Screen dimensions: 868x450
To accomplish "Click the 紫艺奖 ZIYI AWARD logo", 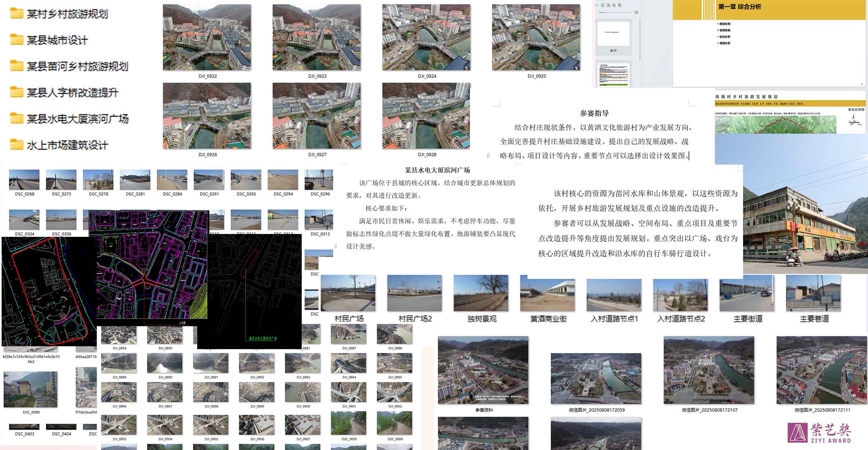I will pyautogui.click(x=819, y=433).
